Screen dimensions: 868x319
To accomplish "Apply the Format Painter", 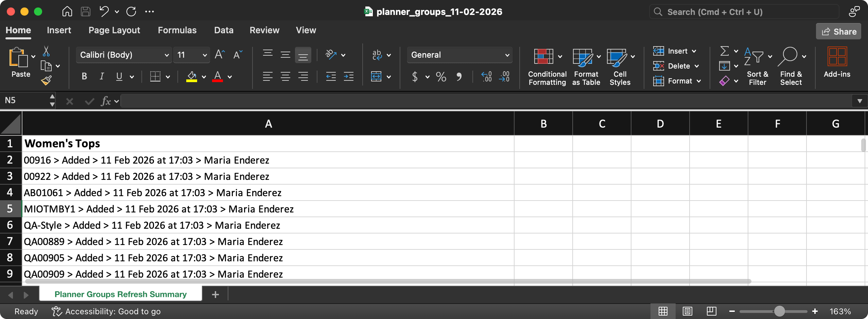I will pyautogui.click(x=47, y=80).
